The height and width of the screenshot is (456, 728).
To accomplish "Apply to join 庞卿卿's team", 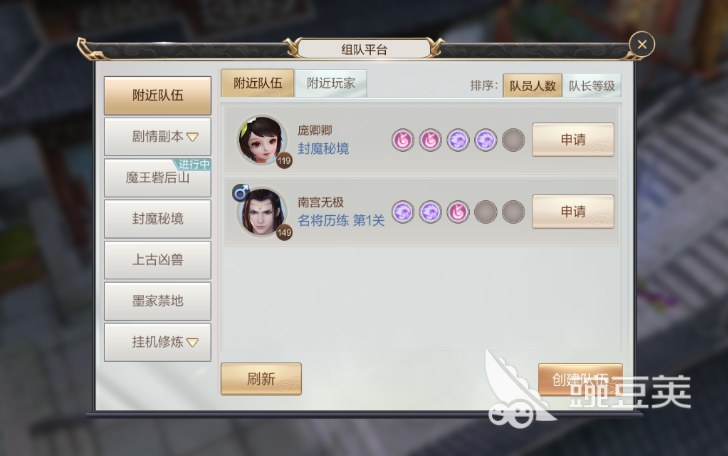I will tap(573, 140).
